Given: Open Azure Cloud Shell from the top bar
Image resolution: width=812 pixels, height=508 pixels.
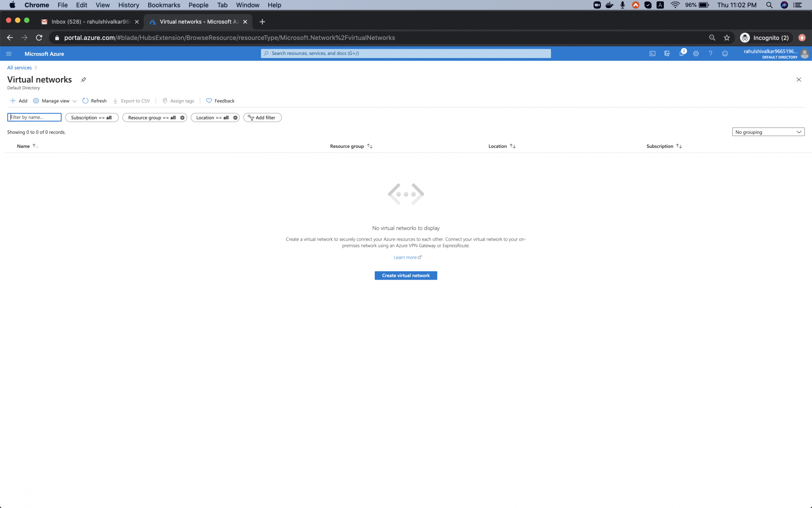Looking at the screenshot, I should point(652,53).
